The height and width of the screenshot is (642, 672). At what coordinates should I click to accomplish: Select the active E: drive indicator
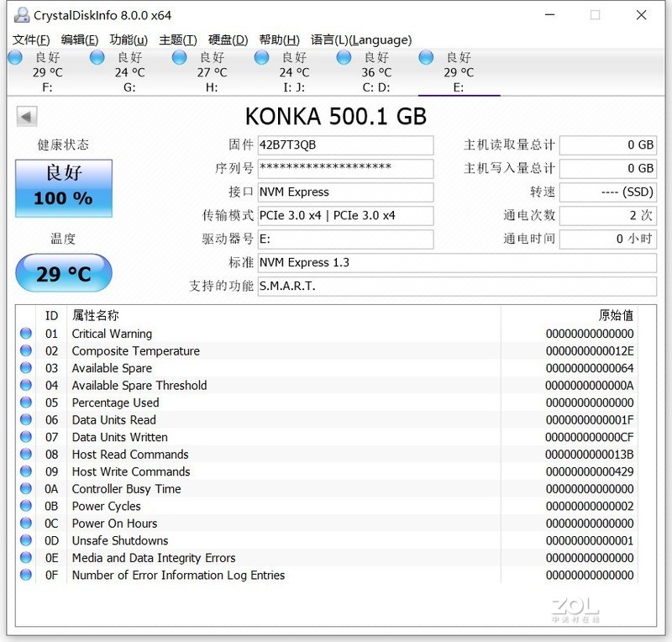pyautogui.click(x=425, y=55)
